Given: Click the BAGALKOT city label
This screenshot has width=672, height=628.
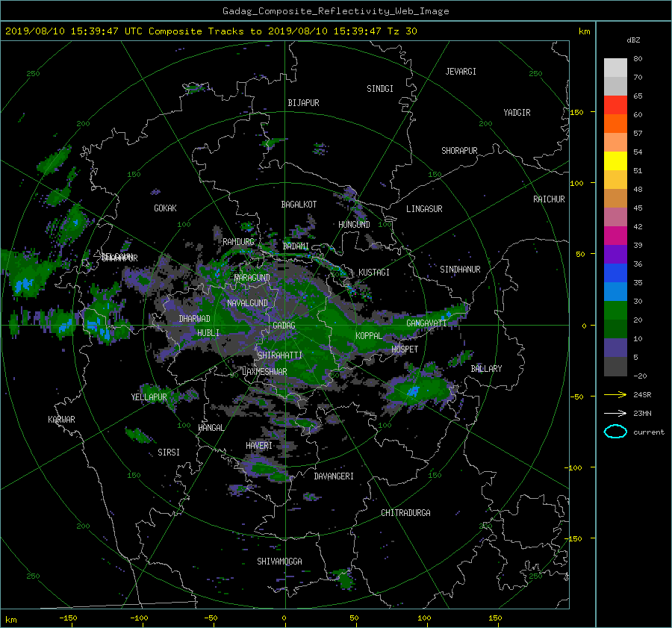Looking at the screenshot, I should click(x=299, y=205).
